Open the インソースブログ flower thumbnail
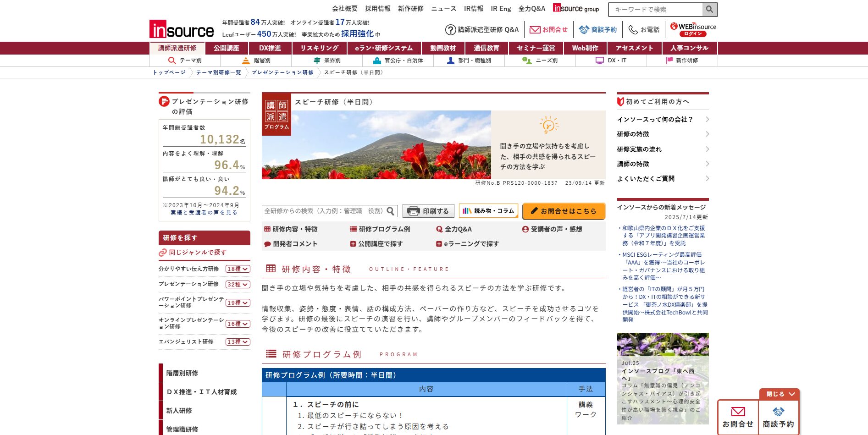 point(663,344)
